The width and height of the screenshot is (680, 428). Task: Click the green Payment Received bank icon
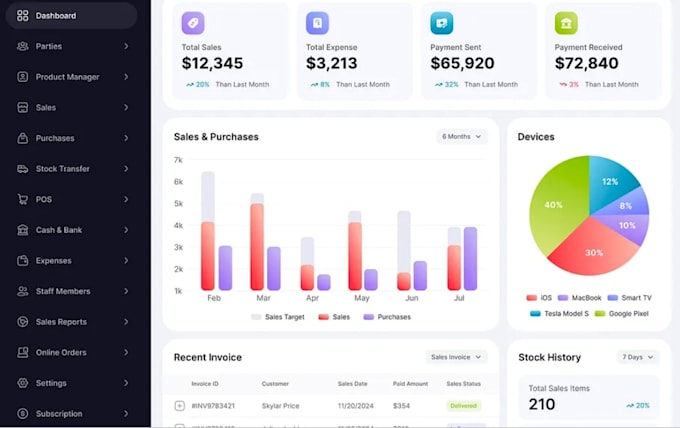(x=566, y=23)
